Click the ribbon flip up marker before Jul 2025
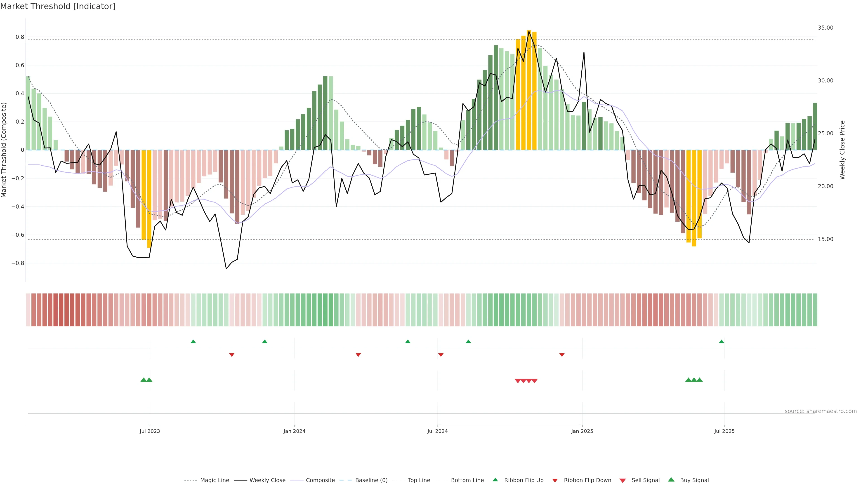Viewport: 868px width, 488px height. point(722,342)
